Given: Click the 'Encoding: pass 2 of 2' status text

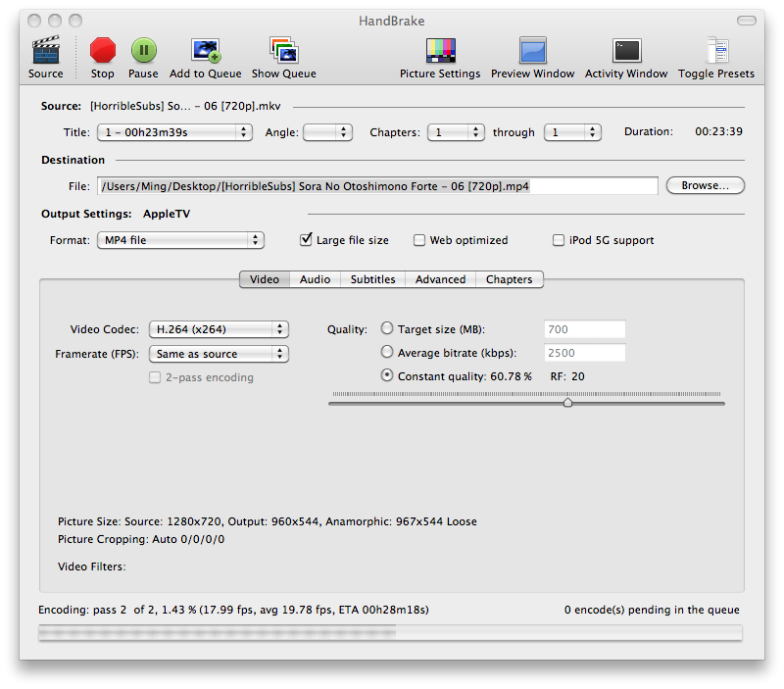Looking at the screenshot, I should pyautogui.click(x=233, y=610).
